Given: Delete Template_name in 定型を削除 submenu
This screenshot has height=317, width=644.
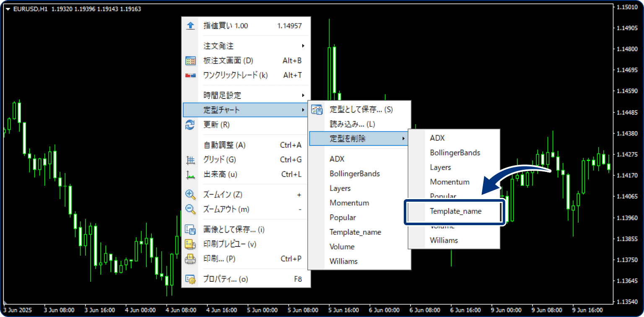Looking at the screenshot, I should coord(454,211).
